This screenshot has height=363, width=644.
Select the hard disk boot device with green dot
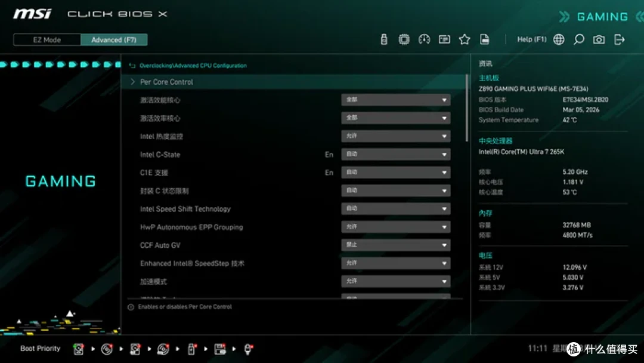click(79, 349)
